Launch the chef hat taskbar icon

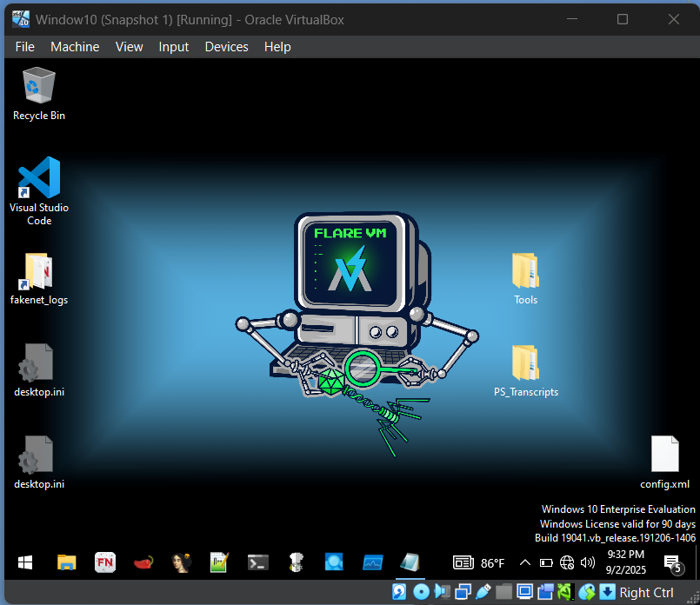point(296,562)
